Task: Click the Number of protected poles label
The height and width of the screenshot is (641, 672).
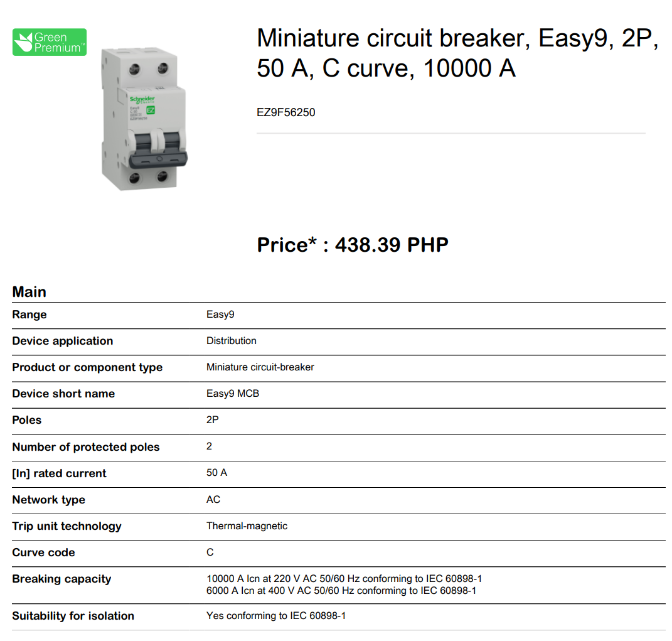Action: tap(86, 447)
